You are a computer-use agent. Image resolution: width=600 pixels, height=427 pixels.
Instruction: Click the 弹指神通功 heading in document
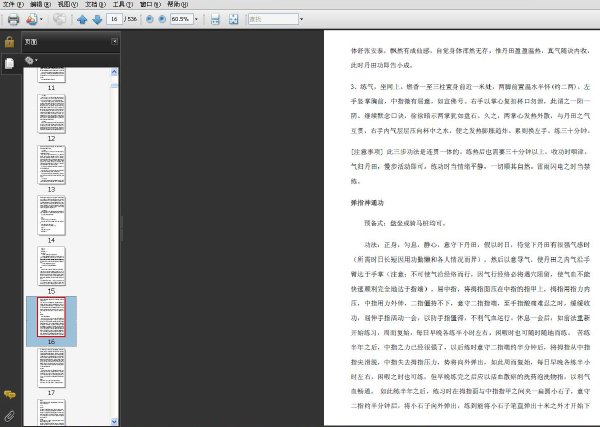click(367, 203)
